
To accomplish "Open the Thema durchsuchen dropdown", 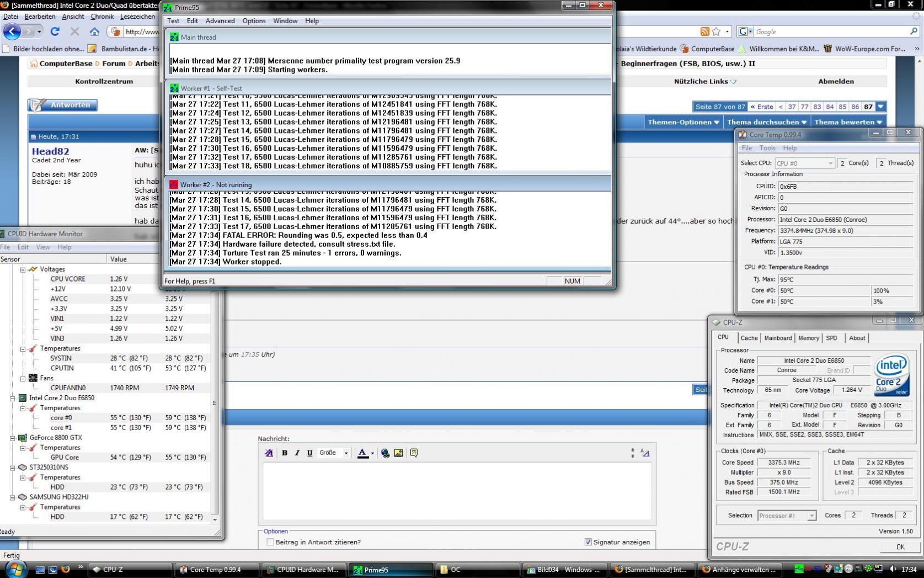I will pyautogui.click(x=767, y=122).
